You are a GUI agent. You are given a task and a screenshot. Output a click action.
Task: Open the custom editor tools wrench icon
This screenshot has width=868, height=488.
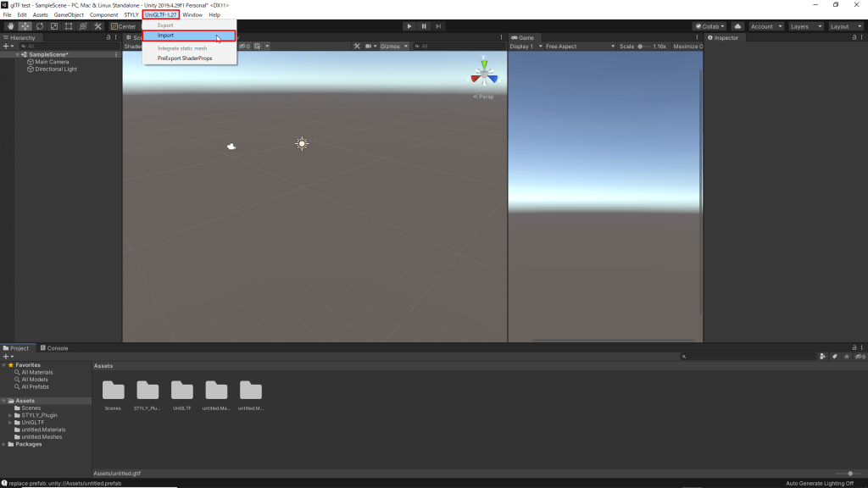click(x=97, y=26)
